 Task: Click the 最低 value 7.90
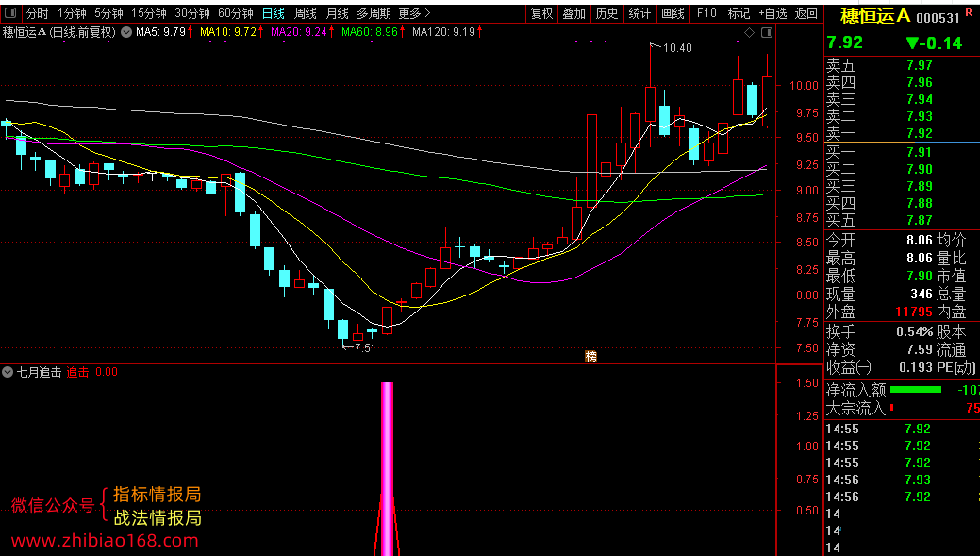pyautogui.click(x=920, y=276)
